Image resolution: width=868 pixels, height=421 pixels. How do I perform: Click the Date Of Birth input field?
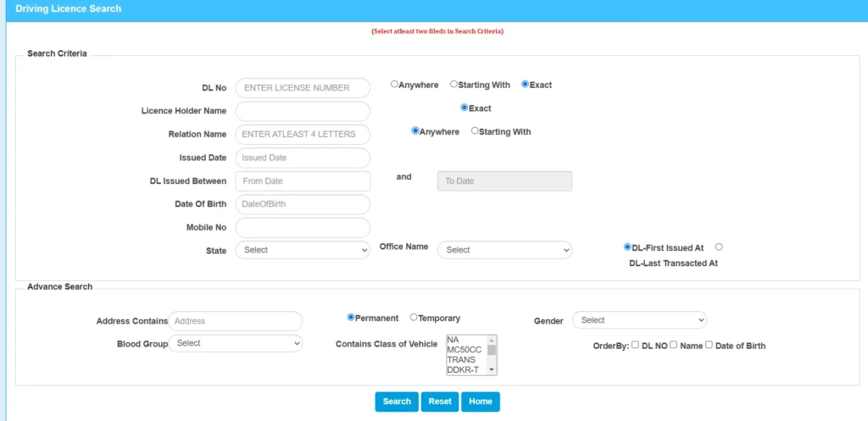coord(303,204)
